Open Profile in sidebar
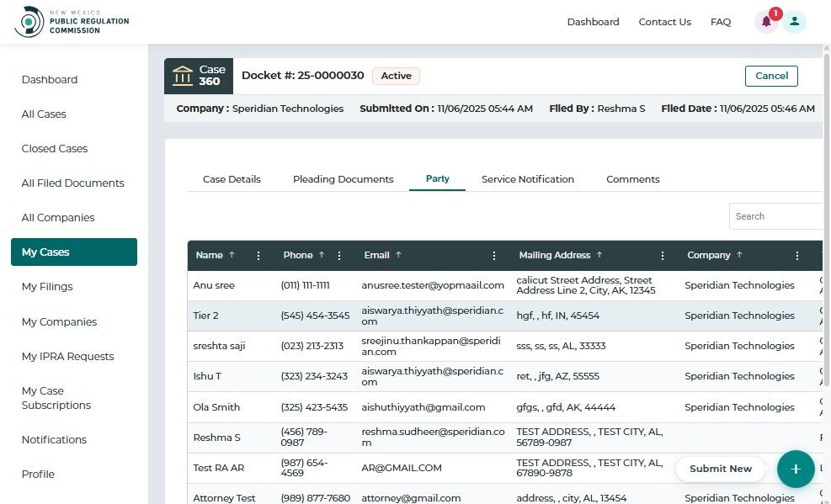The width and height of the screenshot is (831, 504). coord(38,474)
